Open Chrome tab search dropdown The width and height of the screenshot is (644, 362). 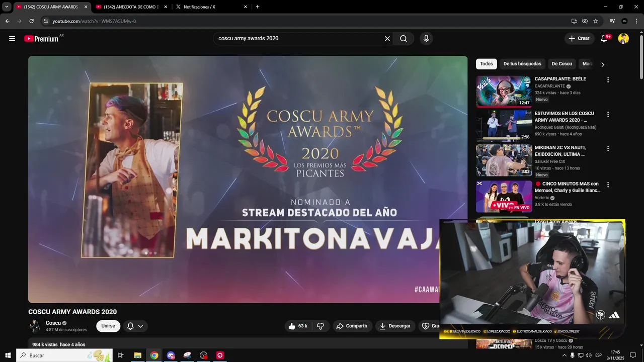7,7
